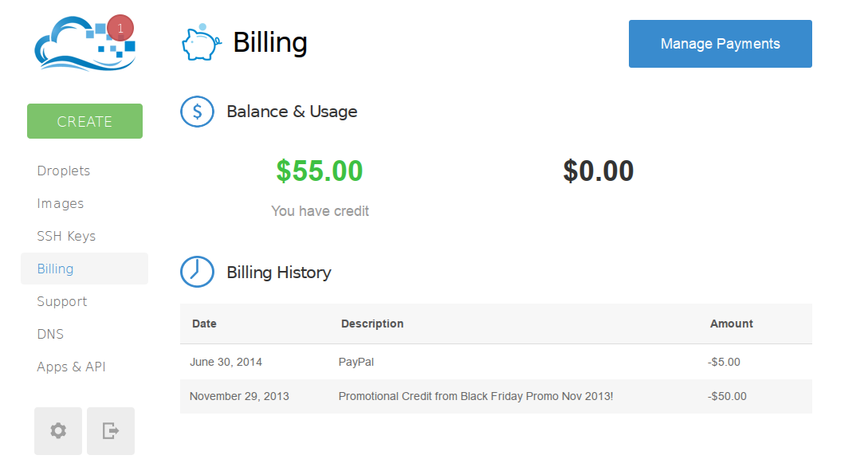Select the June 30, 2014 PayPal row
Viewport: 868px width, 463px height.
[496, 362]
